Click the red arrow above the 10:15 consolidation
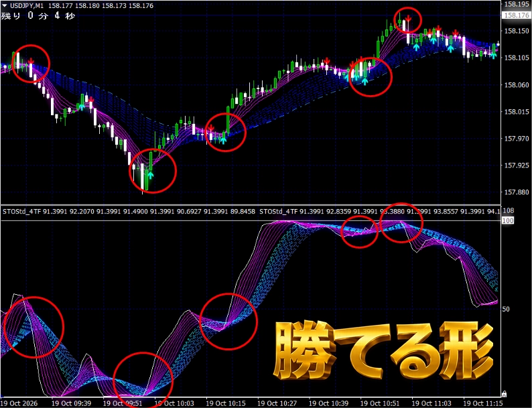 (210, 128)
